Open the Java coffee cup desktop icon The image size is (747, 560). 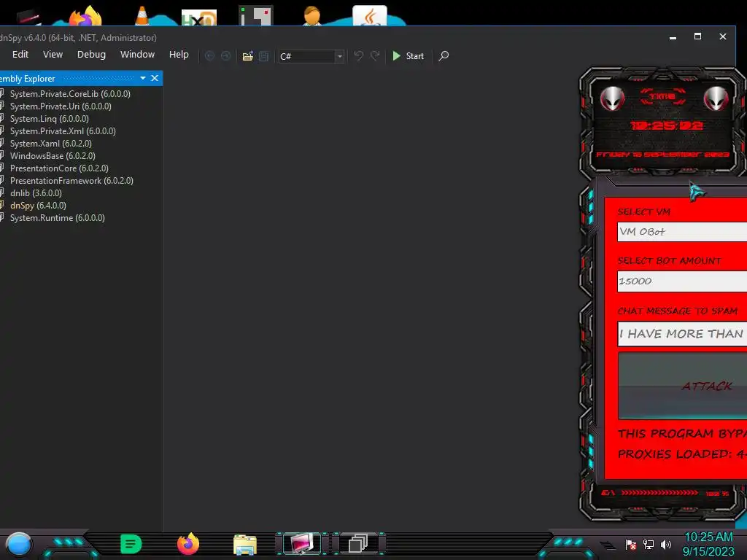[370, 16]
